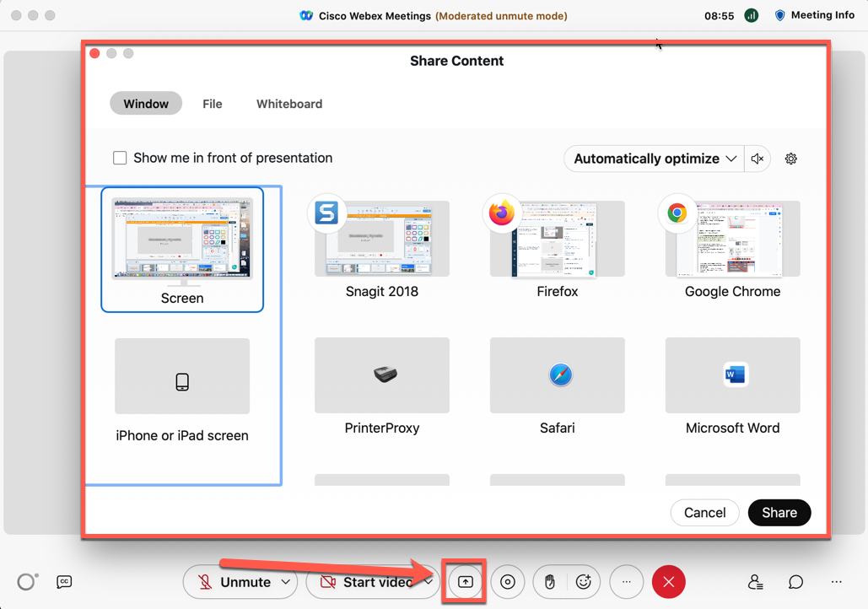
Task: Select the Google Chrome app icon
Action: [x=677, y=213]
